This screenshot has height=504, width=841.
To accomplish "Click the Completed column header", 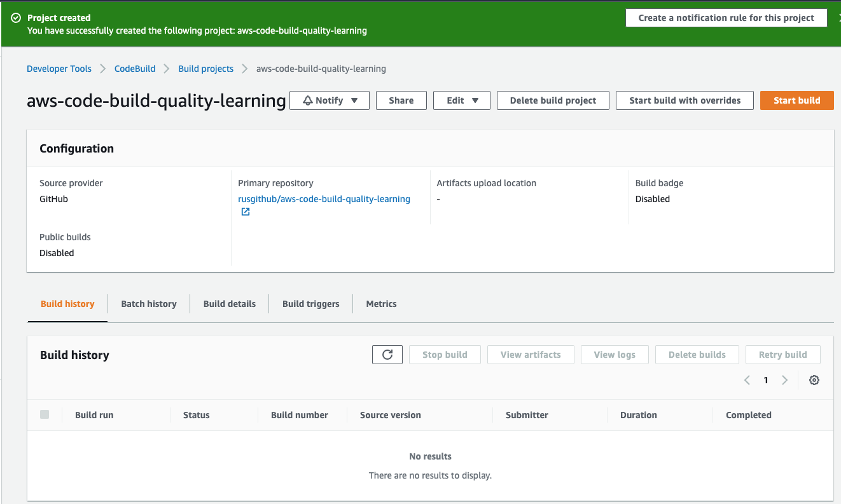I will (749, 415).
